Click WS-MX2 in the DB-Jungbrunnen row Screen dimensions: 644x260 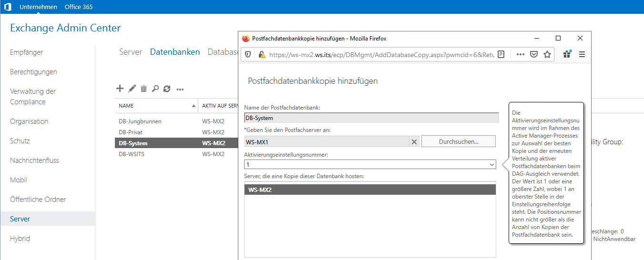(x=213, y=121)
